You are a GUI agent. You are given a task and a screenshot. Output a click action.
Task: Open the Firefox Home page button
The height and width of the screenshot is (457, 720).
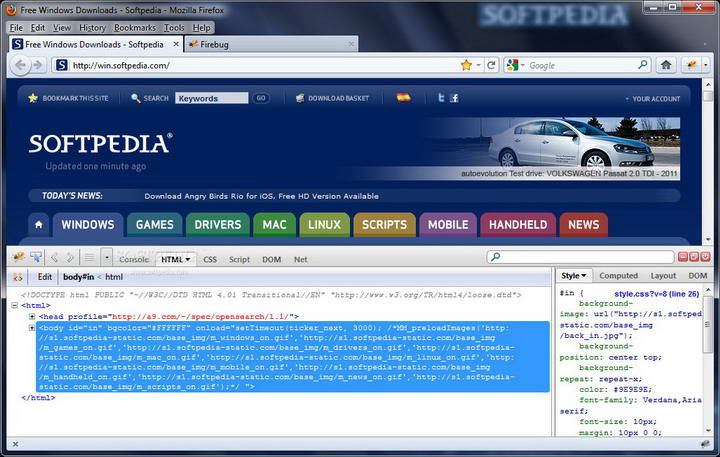(x=666, y=65)
